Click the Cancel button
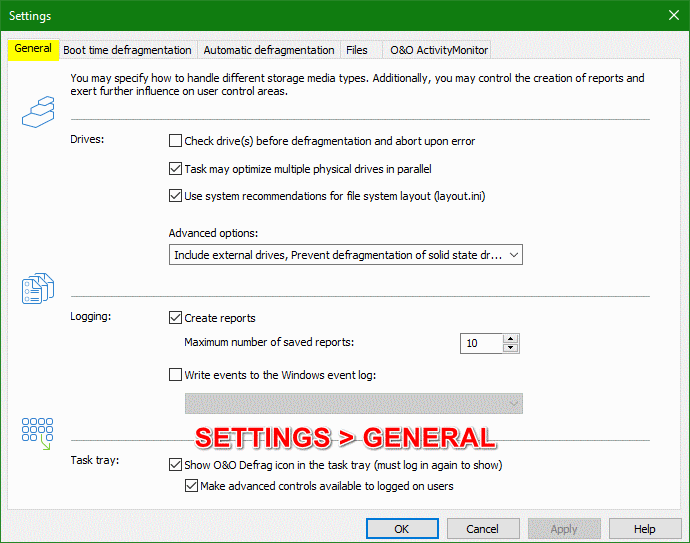This screenshot has height=543, width=690. 483,528
